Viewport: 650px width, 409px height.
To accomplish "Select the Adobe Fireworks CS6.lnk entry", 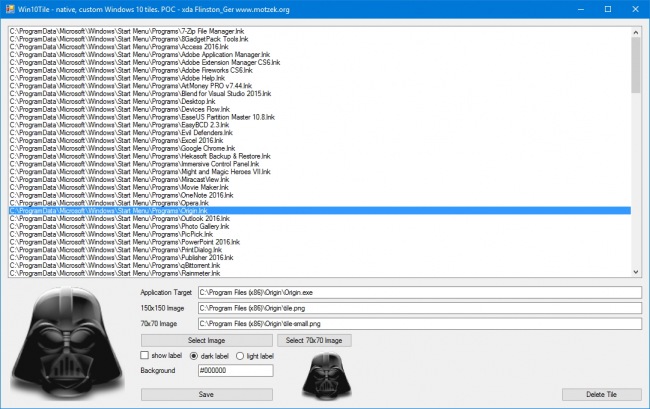I will [x=320, y=70].
